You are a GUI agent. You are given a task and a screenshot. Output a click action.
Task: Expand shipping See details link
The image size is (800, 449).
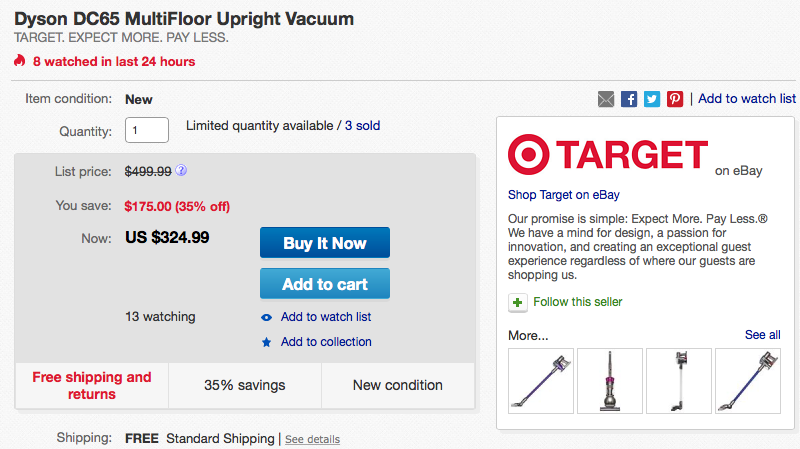[312, 439]
